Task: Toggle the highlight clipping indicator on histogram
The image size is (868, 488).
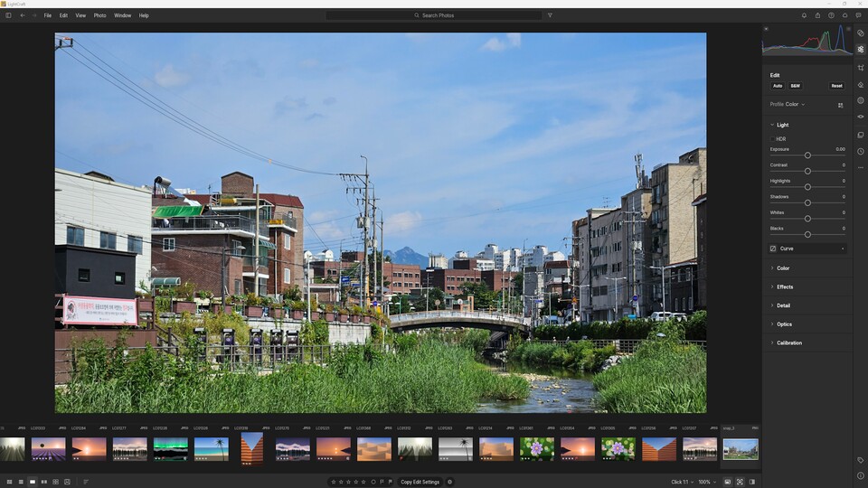Action: click(x=848, y=29)
